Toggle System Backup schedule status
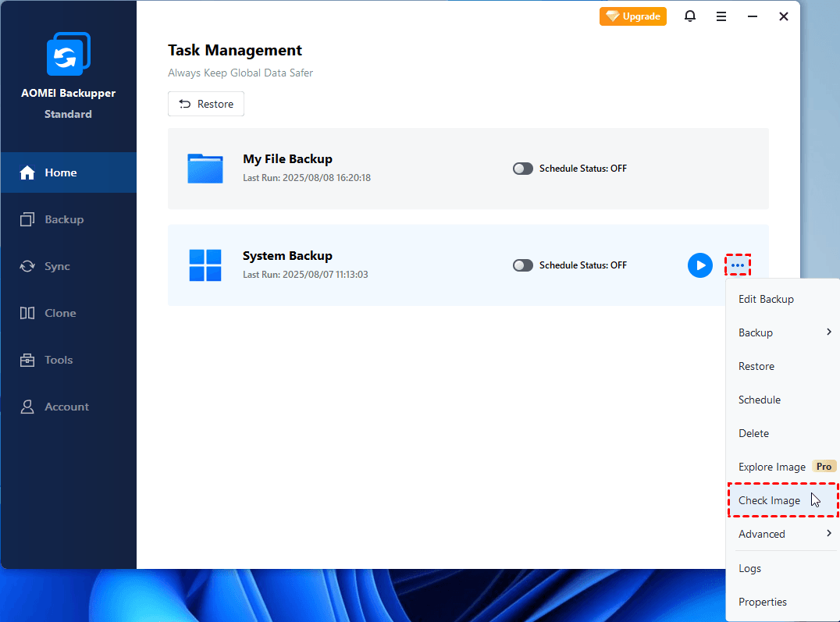The width and height of the screenshot is (840, 622). 523,265
